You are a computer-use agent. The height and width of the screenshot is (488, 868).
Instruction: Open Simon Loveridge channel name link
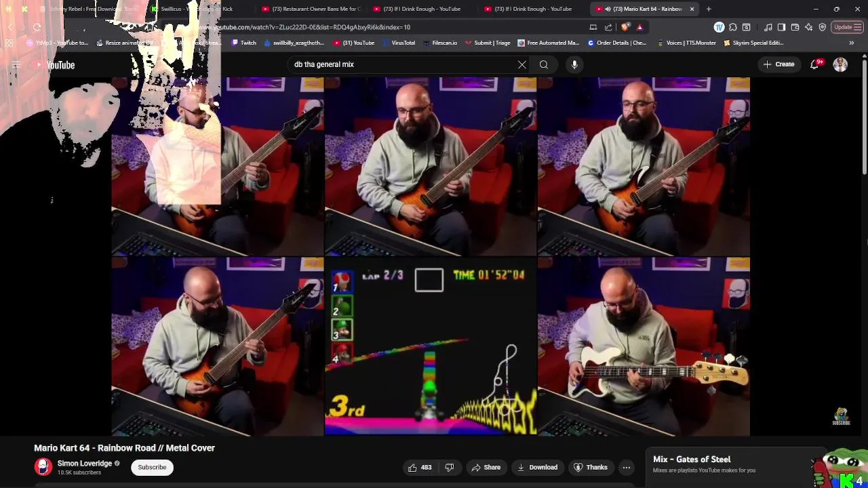[x=85, y=464]
